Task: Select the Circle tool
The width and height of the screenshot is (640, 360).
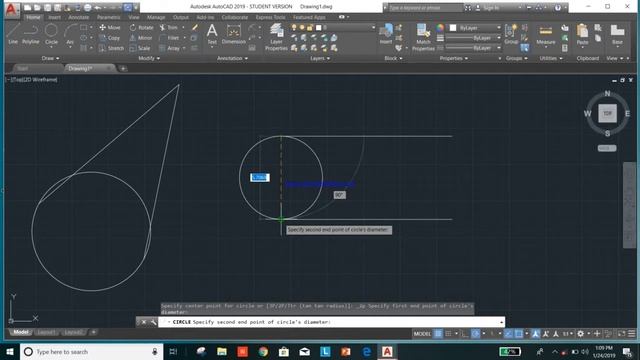Action: coord(51,34)
